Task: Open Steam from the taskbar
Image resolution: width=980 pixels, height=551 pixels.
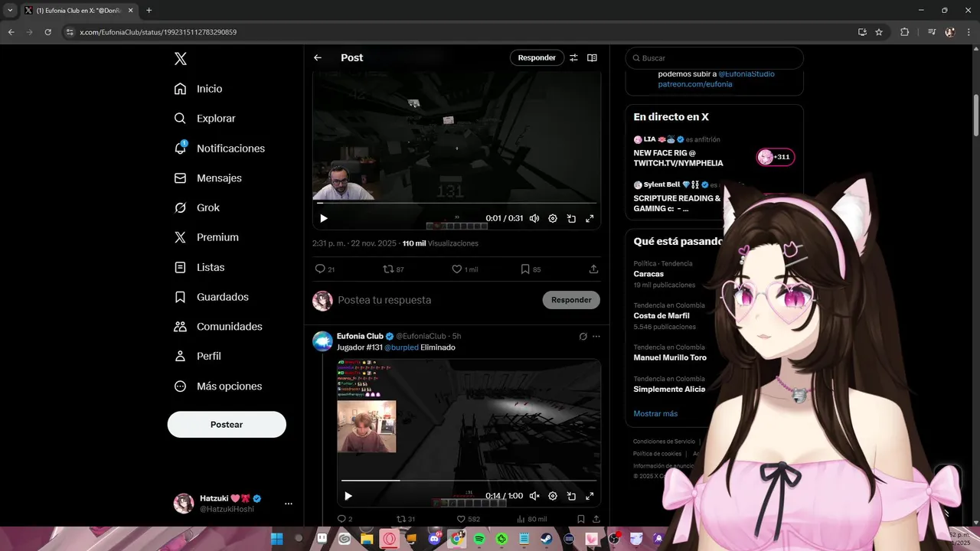Action: pyautogui.click(x=547, y=539)
